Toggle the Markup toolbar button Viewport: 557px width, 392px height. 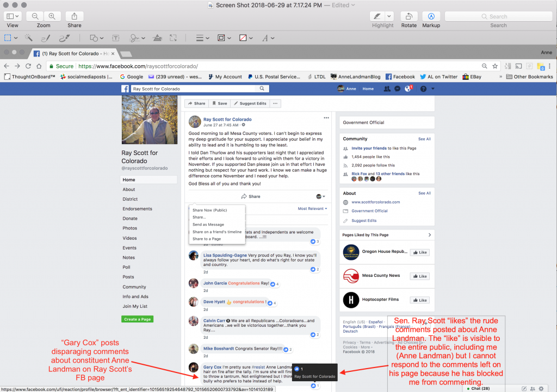431,16
